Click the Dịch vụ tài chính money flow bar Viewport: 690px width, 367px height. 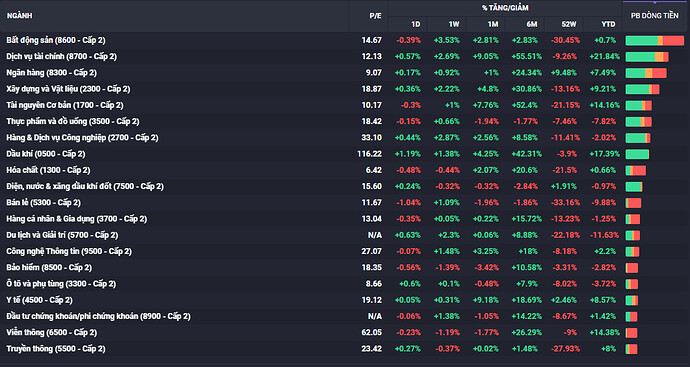(x=647, y=57)
